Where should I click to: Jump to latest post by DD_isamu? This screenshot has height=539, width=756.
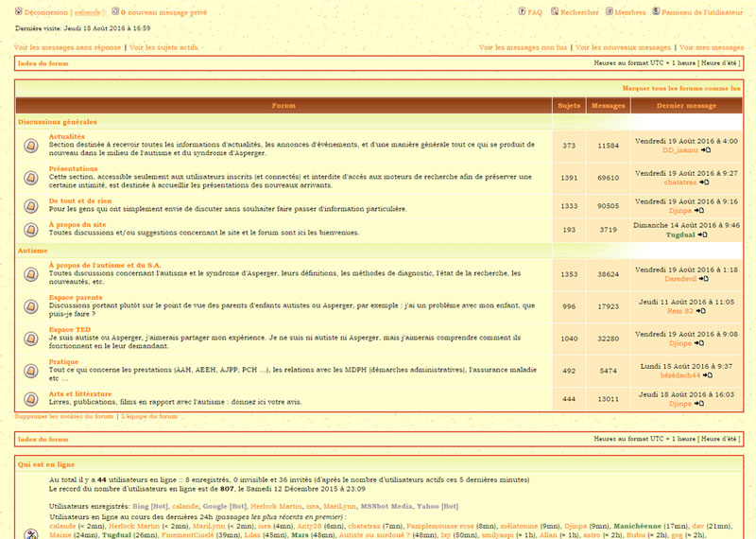click(706, 150)
